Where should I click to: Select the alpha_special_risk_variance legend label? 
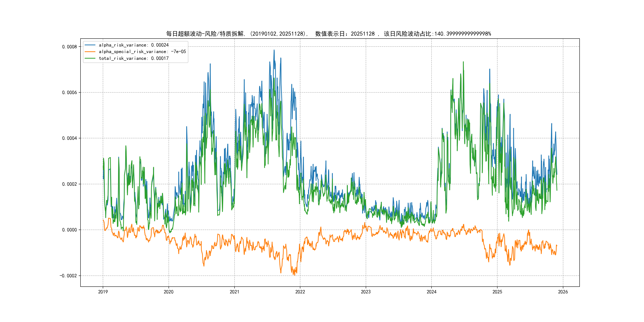(142, 52)
